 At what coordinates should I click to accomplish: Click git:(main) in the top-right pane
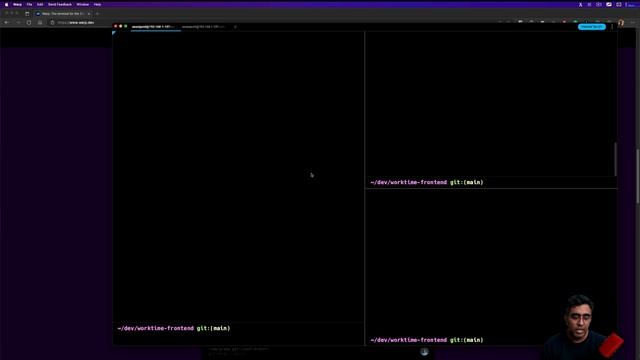click(x=467, y=182)
